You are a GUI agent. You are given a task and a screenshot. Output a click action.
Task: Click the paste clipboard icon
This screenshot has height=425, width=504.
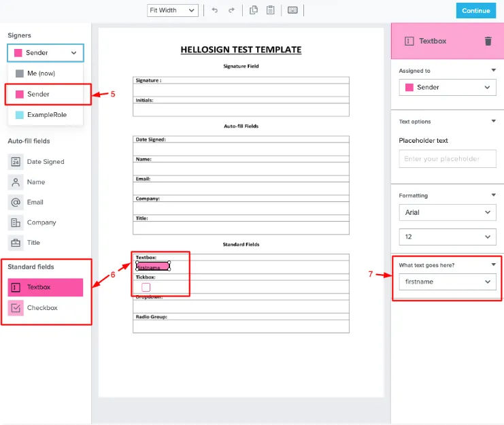point(271,10)
